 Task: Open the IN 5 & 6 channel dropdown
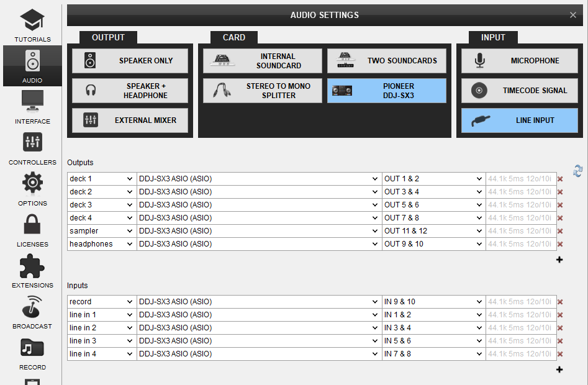pyautogui.click(x=433, y=341)
